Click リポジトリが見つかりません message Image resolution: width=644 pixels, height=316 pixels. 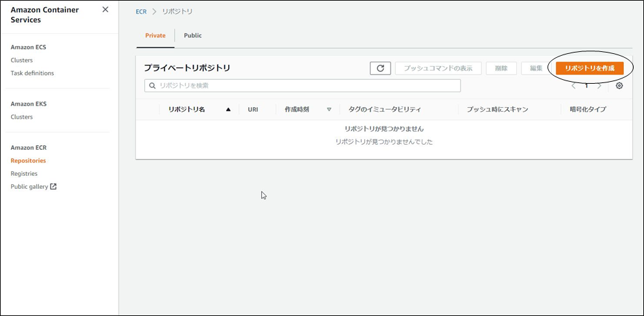(x=384, y=128)
